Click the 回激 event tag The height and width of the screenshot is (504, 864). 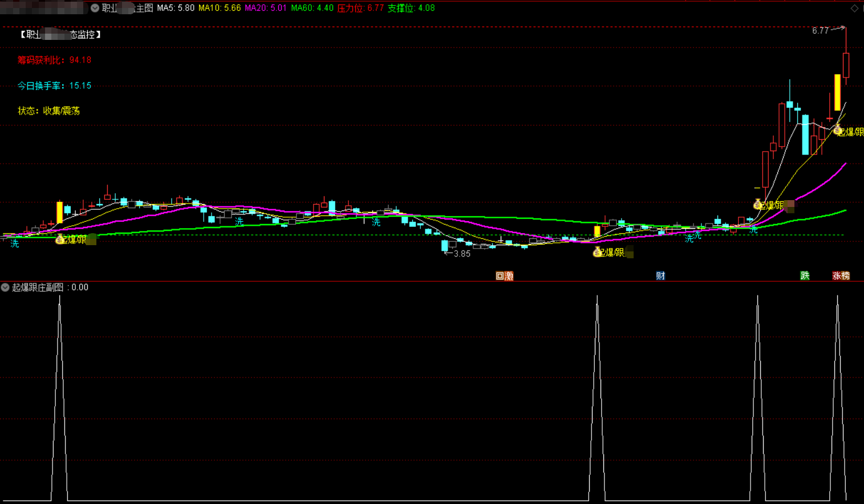pos(505,276)
